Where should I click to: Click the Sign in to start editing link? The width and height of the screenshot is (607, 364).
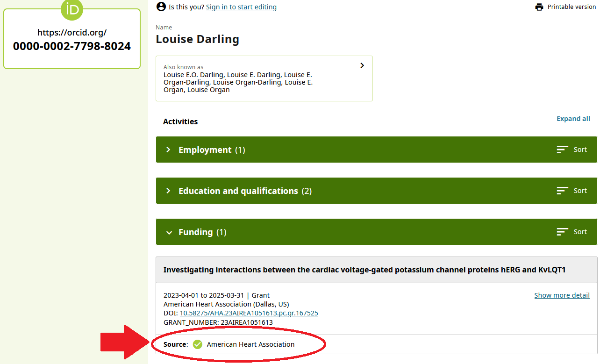[241, 7]
